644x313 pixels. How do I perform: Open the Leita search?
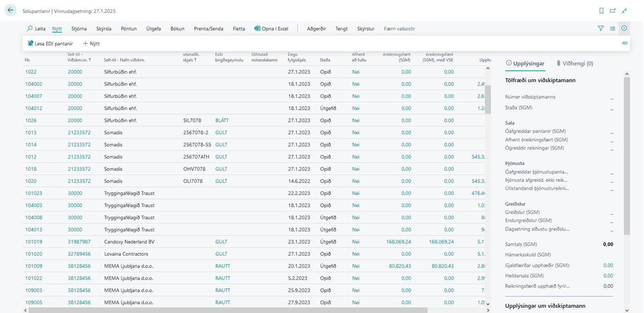(36, 29)
